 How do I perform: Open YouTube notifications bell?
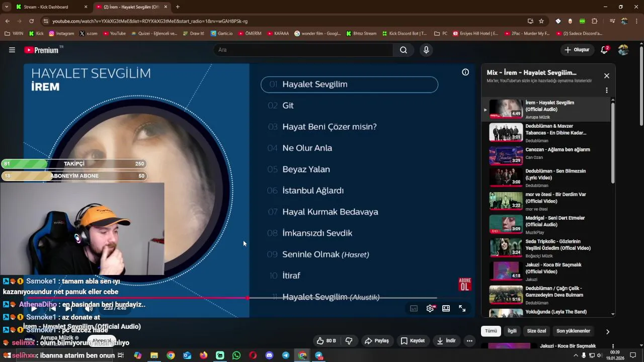click(x=605, y=50)
